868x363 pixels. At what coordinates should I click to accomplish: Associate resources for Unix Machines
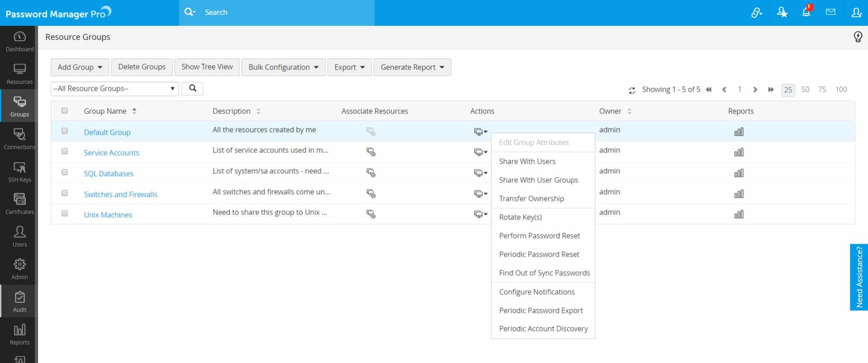(371, 214)
